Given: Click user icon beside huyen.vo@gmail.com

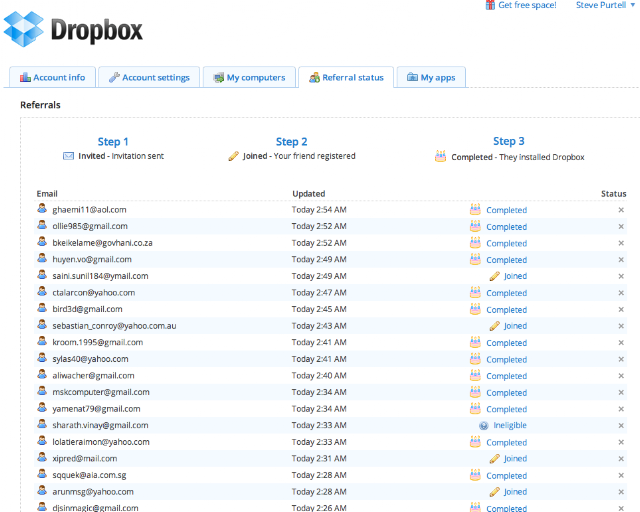Looking at the screenshot, I should tap(42, 258).
